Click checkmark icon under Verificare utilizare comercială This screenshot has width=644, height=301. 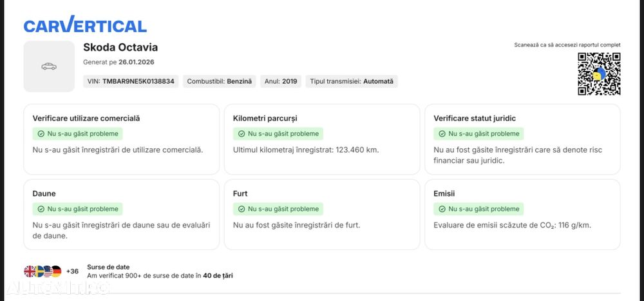41,133
